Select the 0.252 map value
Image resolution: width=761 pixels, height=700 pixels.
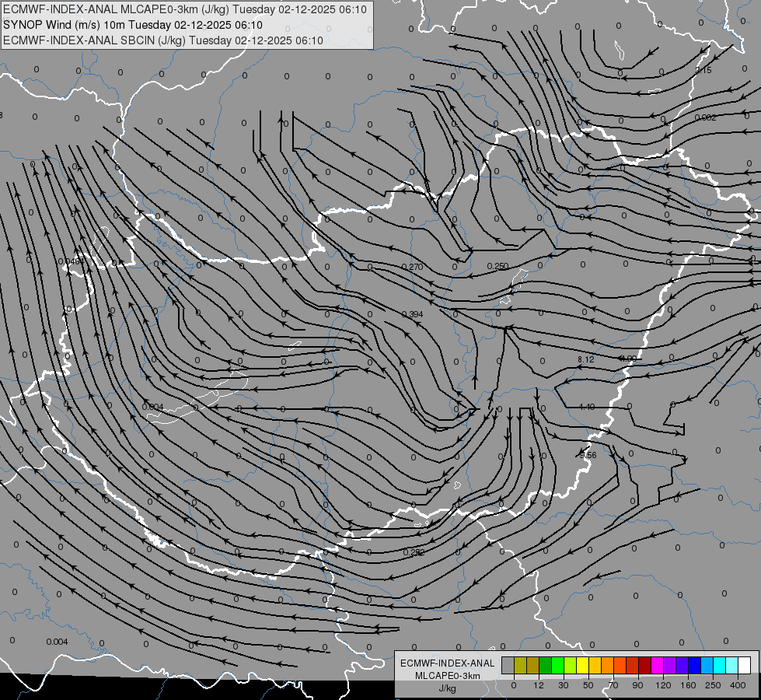tap(414, 552)
